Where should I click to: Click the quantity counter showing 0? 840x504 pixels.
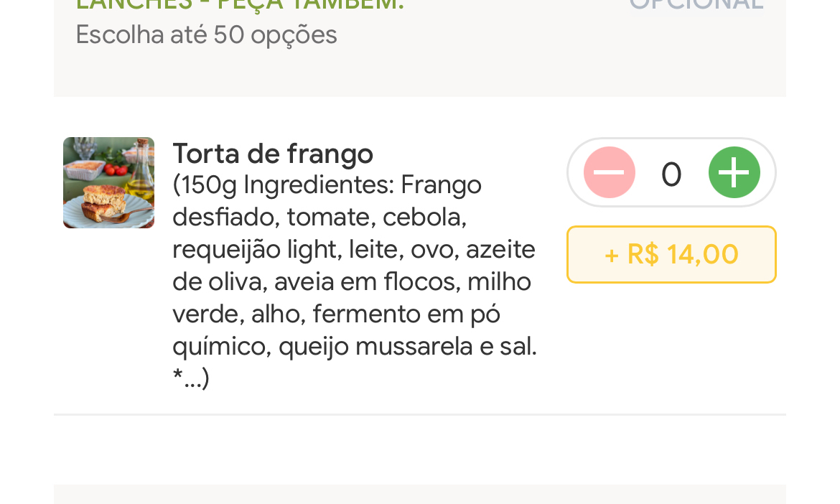pos(671,172)
